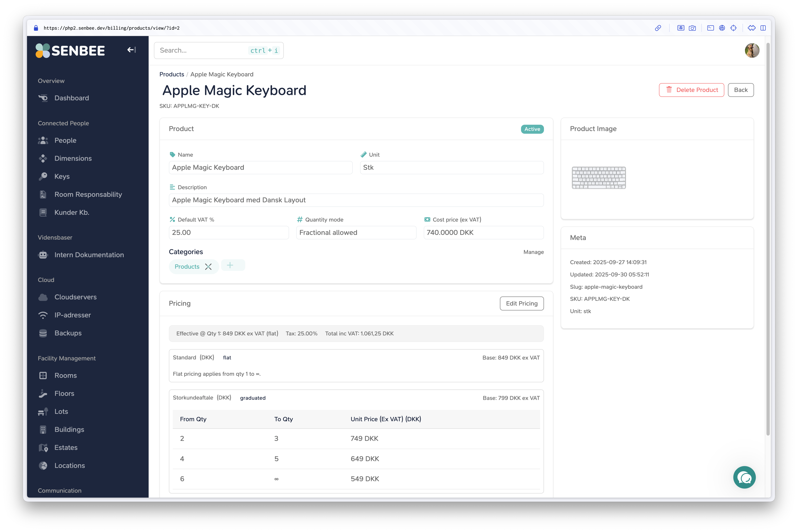Open the user avatar menu
The height and width of the screenshot is (532, 798).
tap(752, 51)
